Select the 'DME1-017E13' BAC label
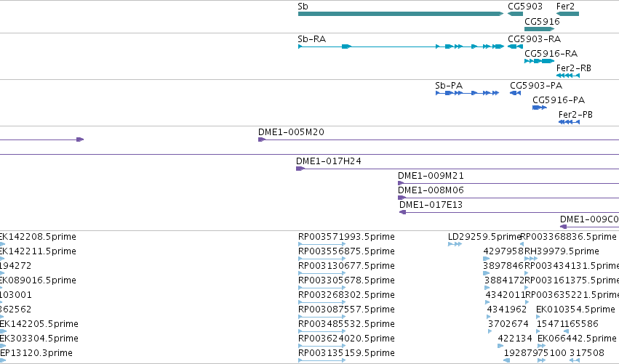The height and width of the screenshot is (364, 619). coord(431,205)
